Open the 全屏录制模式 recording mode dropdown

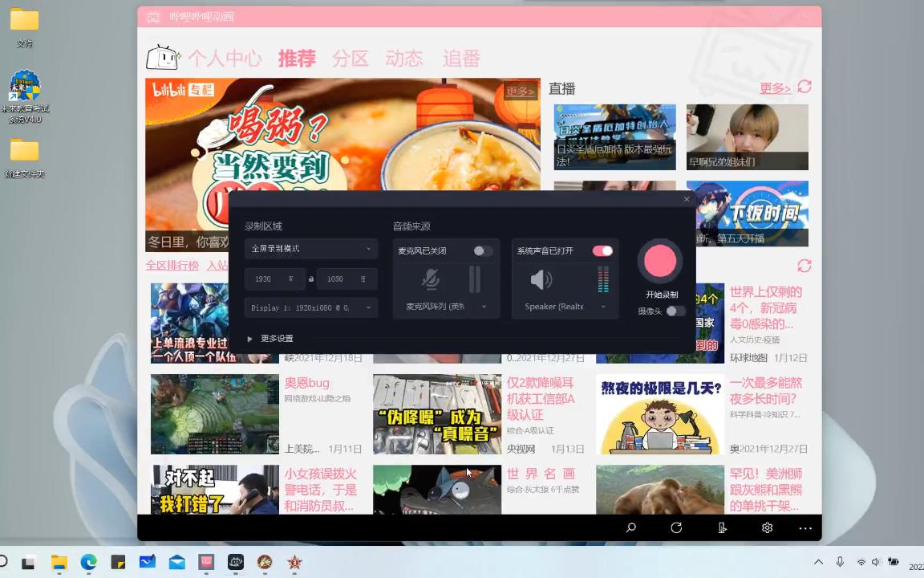tap(310, 249)
